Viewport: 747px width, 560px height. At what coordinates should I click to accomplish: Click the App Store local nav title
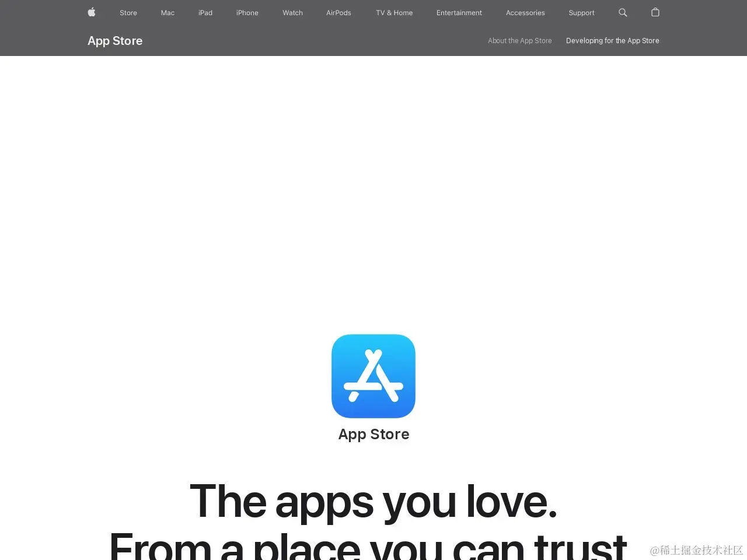(115, 41)
